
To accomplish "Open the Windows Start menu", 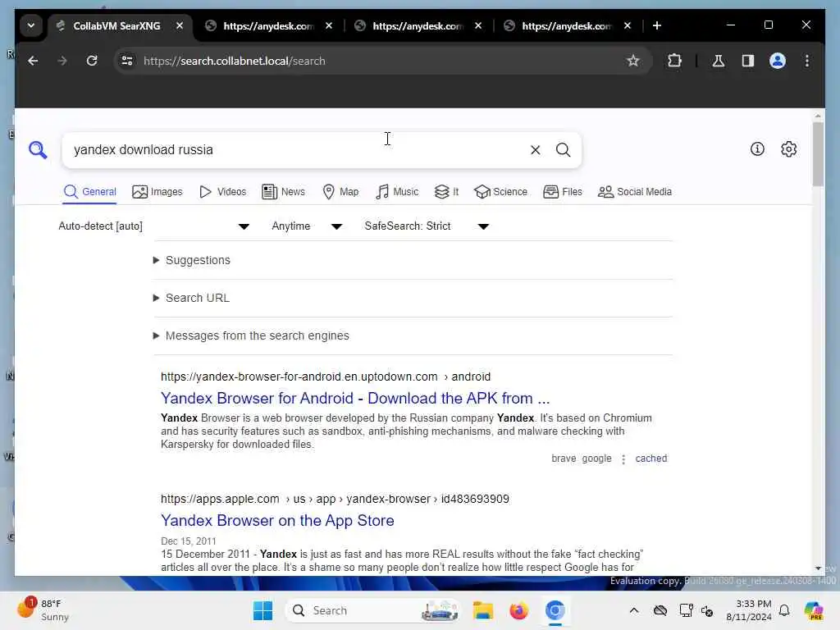I will (262, 610).
